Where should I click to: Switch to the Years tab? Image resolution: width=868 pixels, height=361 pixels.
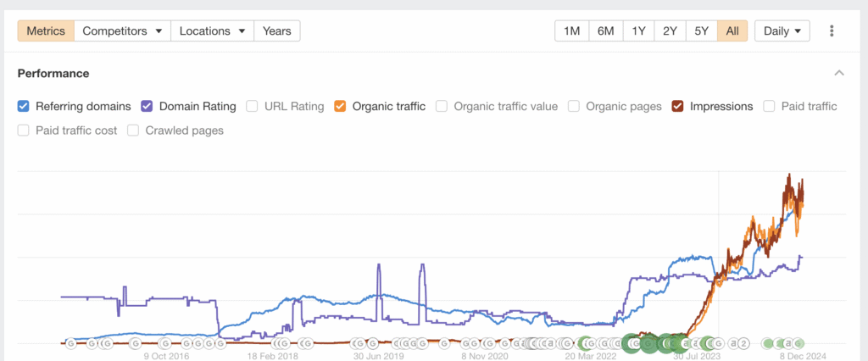click(277, 31)
